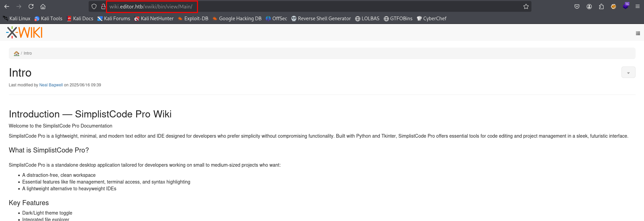Click the Firefox account profile icon
Screen dimensions: 644x221
(589, 6)
